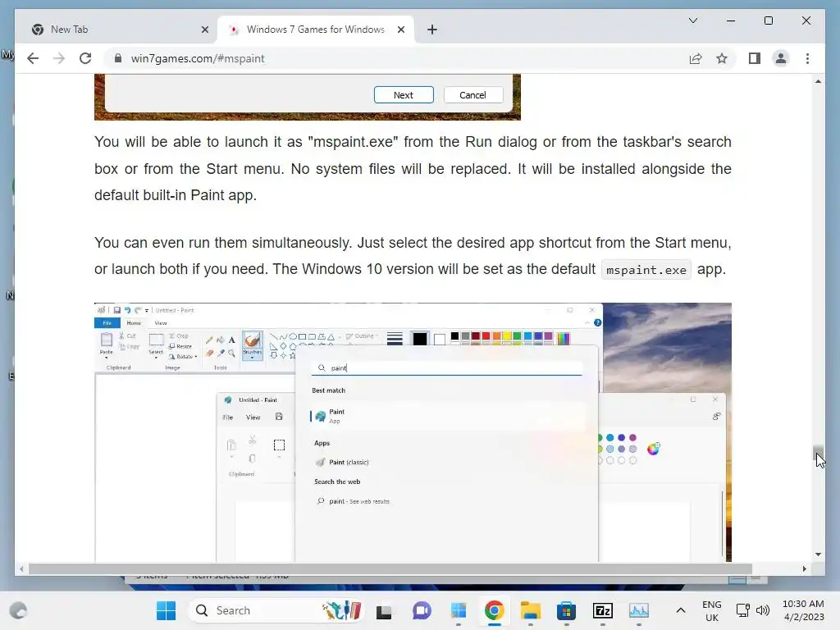Open Chrome side panel

[x=755, y=58]
